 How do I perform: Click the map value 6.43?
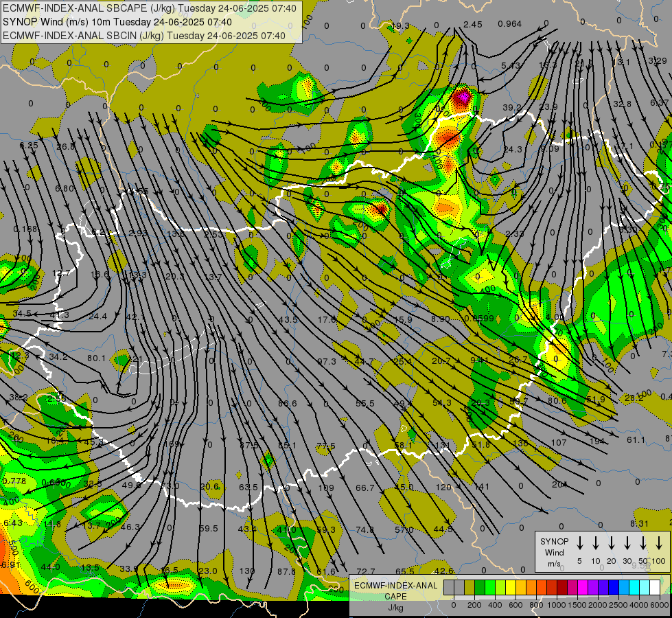point(13,523)
